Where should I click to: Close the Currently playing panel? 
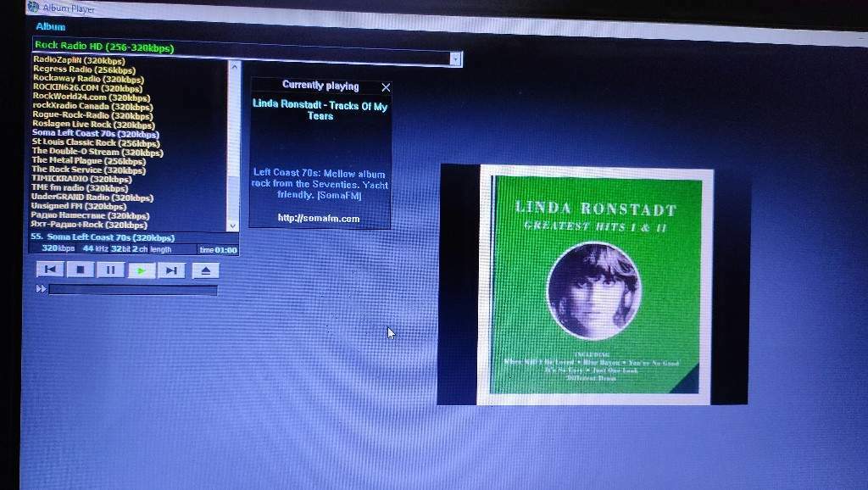pos(386,87)
